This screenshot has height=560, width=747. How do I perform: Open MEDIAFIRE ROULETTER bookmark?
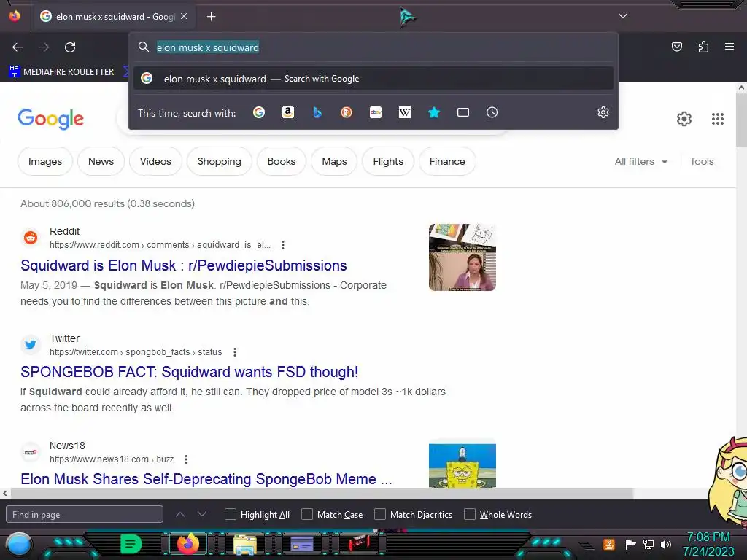click(x=61, y=72)
